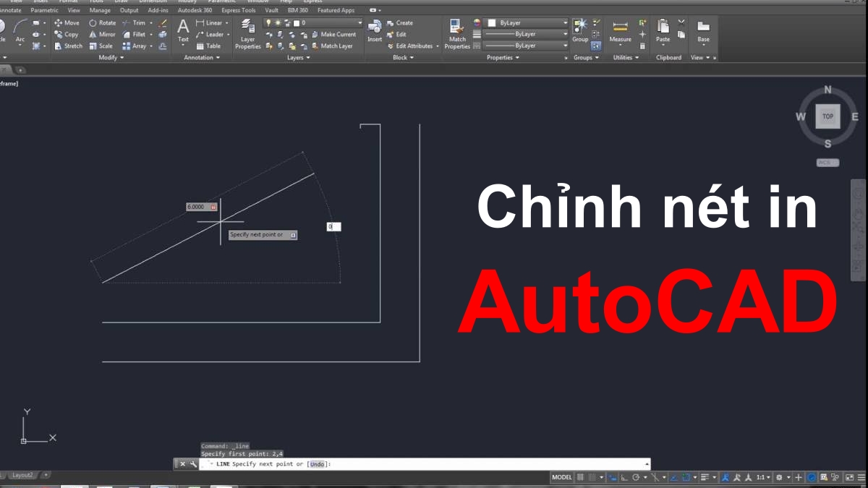Expand the Modify panel

coord(111,58)
